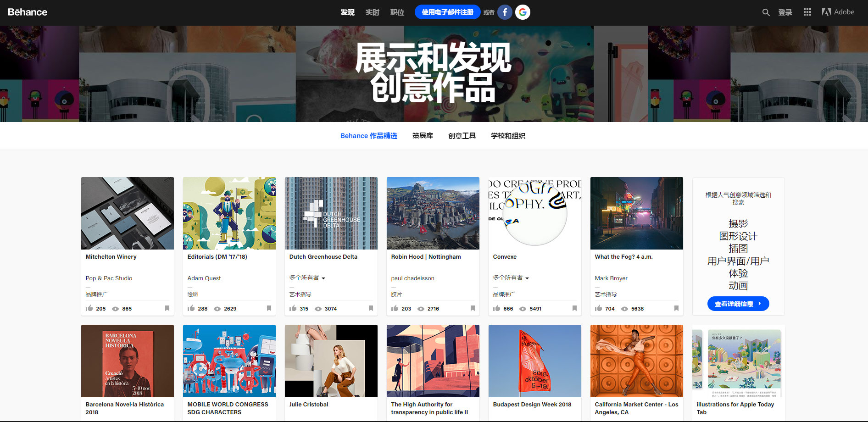This screenshot has height=422, width=868.
Task: Click the Budapest Design Week 2018 thumbnail
Action: [534, 361]
